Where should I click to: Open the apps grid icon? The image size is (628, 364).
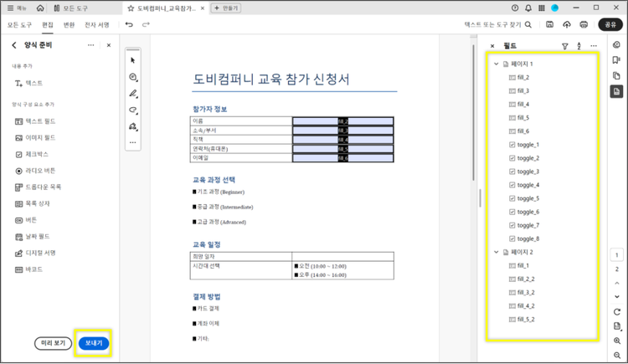[542, 8]
